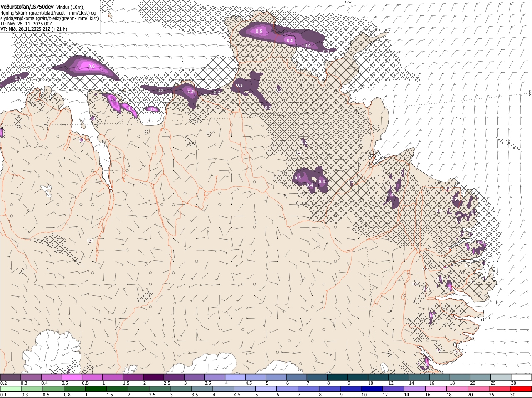
Task: Select the dark purple snow swatch between 2 and 2.5
Action: point(153,377)
